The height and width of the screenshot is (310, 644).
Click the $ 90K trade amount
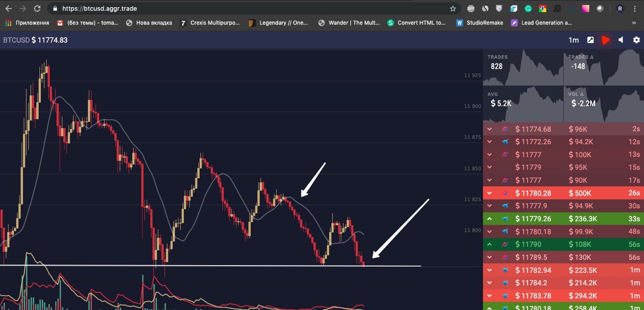click(x=578, y=180)
